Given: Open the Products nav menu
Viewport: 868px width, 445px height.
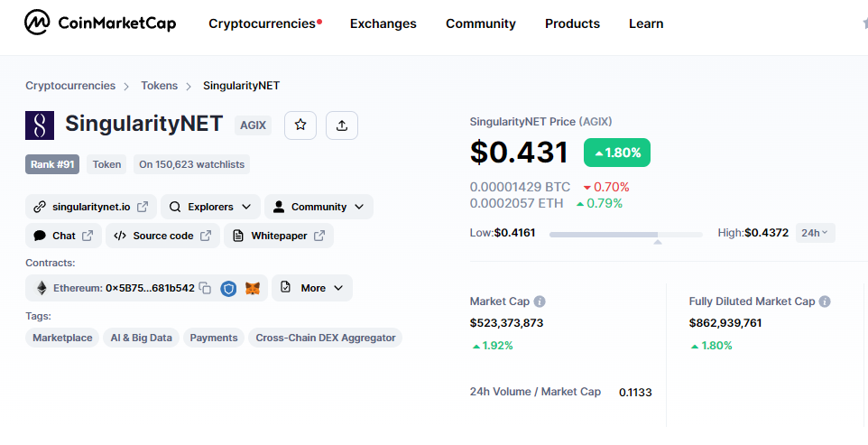Looking at the screenshot, I should pyautogui.click(x=572, y=23).
